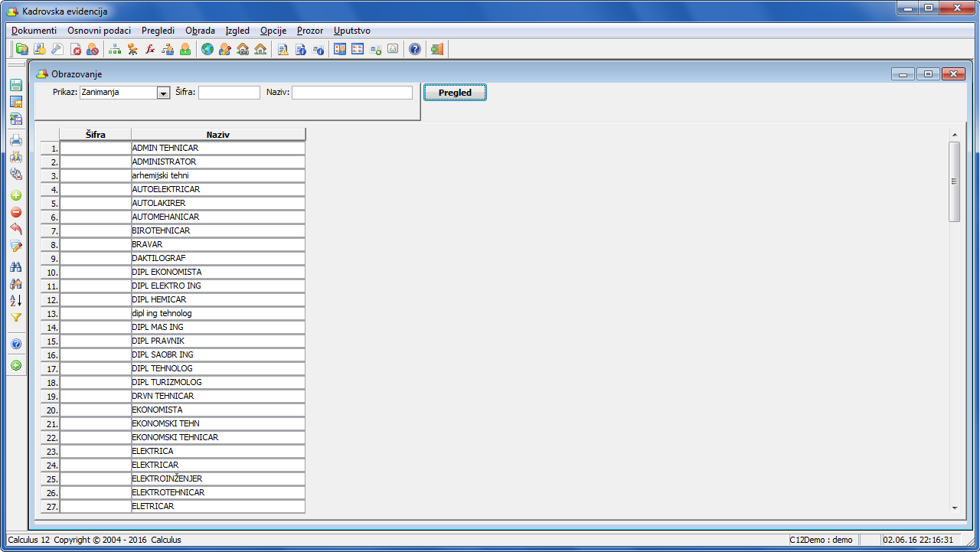
Task: Click the blocked users toolbar icon
Action: point(93,49)
